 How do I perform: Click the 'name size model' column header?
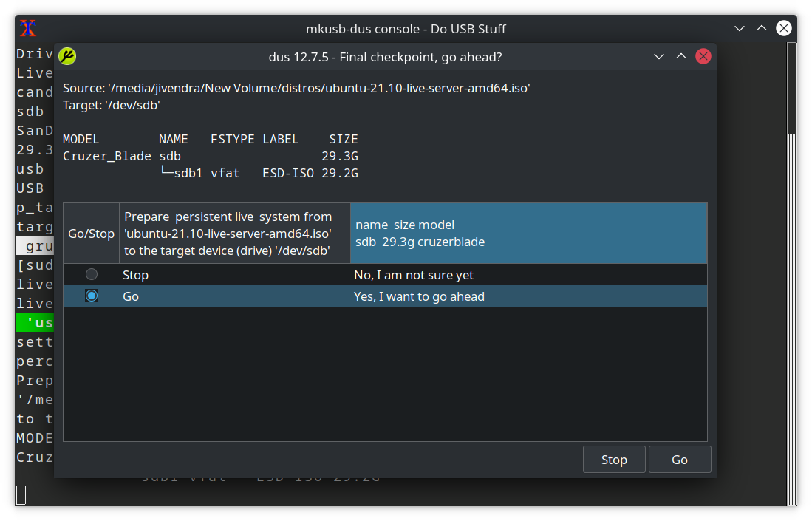tap(528, 234)
